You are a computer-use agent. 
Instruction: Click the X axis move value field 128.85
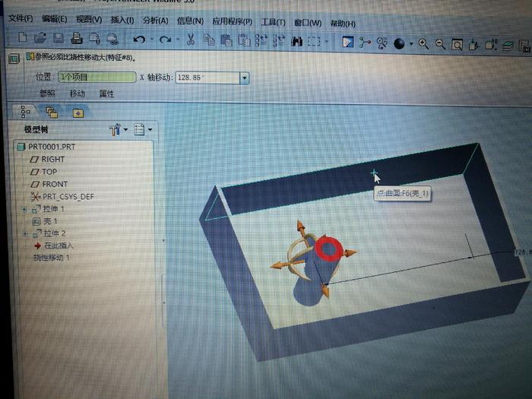pos(208,78)
